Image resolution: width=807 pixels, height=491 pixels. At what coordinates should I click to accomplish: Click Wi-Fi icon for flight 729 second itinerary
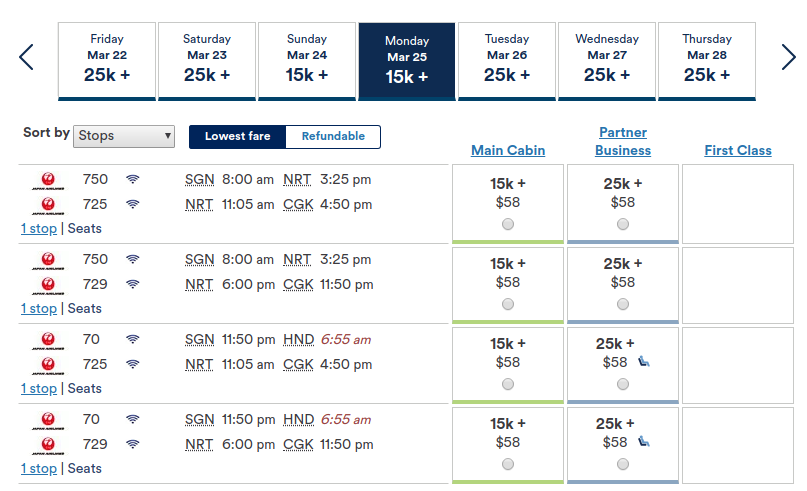click(x=133, y=284)
